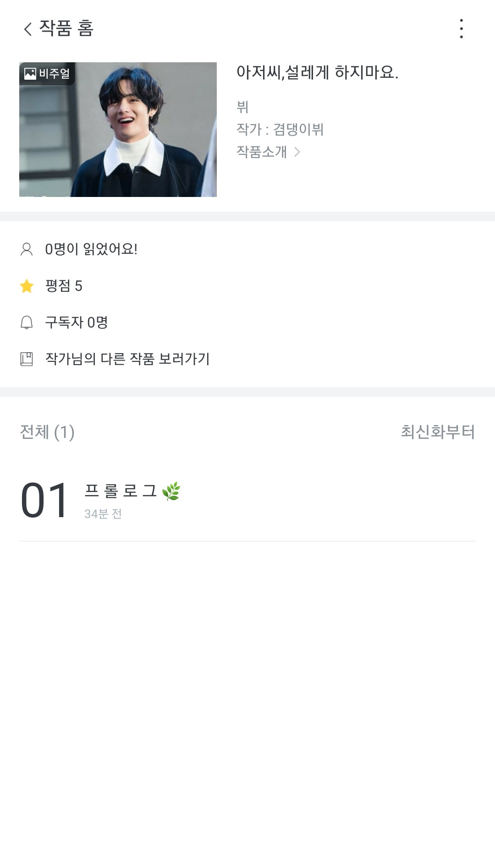
Task: Tap the author name 겸댕이뷔
Action: pos(298,130)
